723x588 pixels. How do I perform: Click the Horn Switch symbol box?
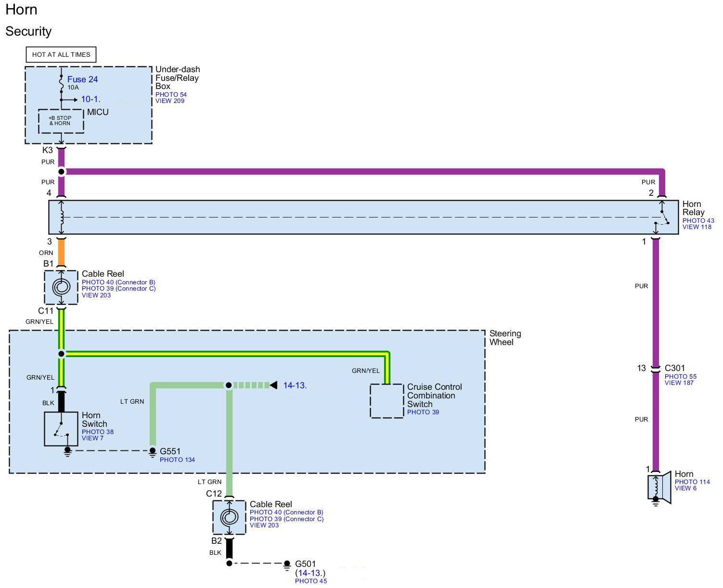coord(61,428)
